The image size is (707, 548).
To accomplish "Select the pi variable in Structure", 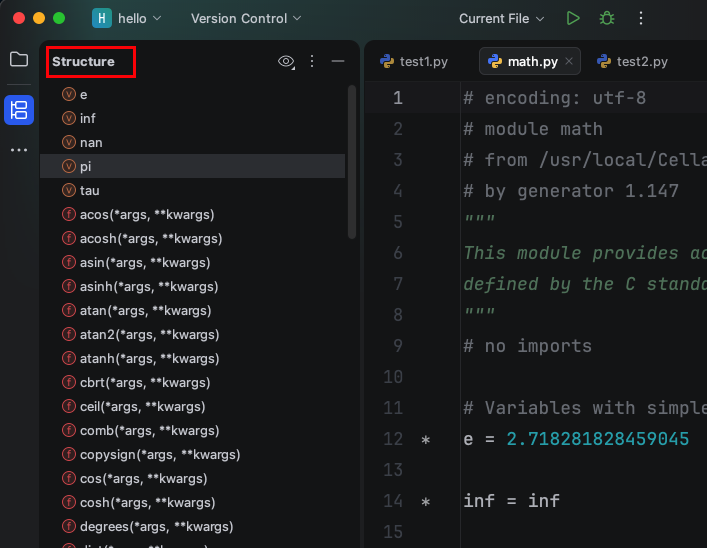I will tap(86, 167).
